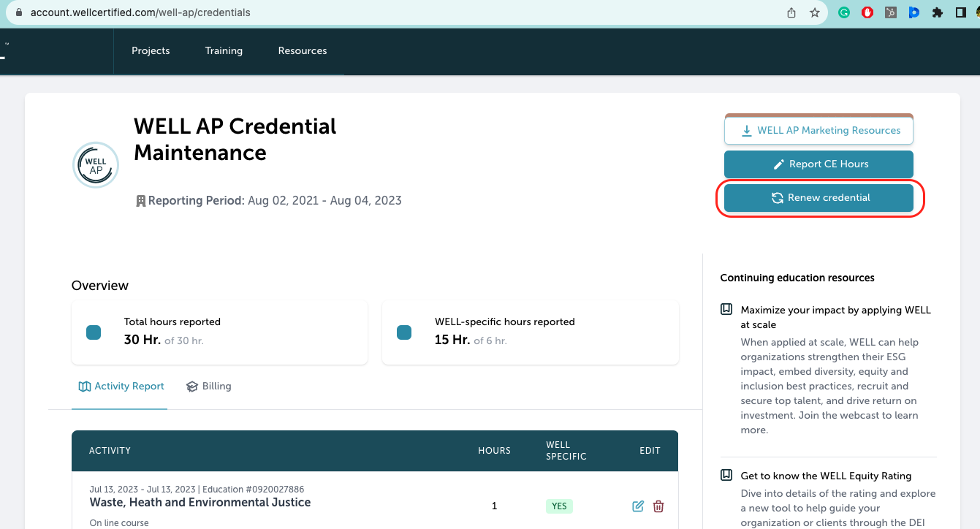This screenshot has height=529, width=980.
Task: Click the '15 Hr.' WELL-specific hours value
Action: pyautogui.click(x=452, y=340)
